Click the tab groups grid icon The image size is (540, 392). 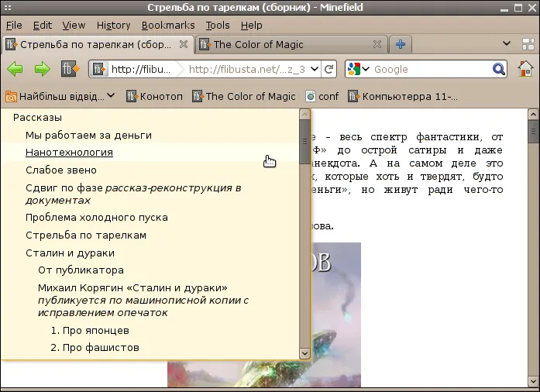(x=528, y=44)
